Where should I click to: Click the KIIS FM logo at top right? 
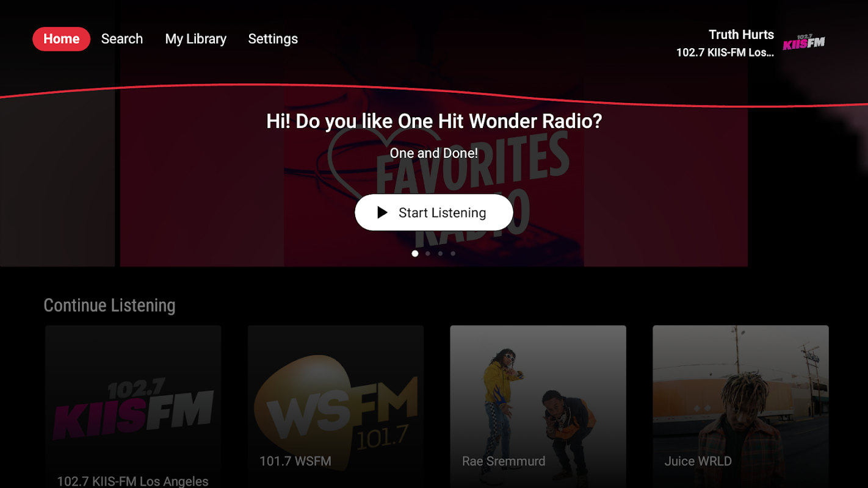pyautogui.click(x=804, y=42)
